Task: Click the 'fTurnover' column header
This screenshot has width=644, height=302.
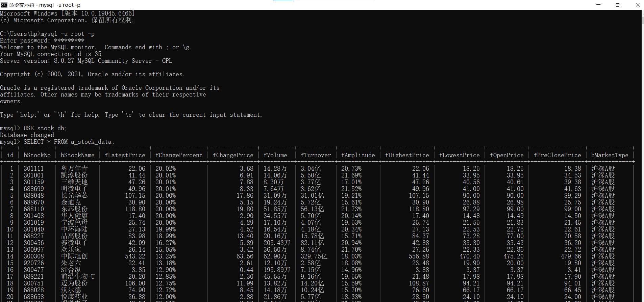Action: (316, 155)
